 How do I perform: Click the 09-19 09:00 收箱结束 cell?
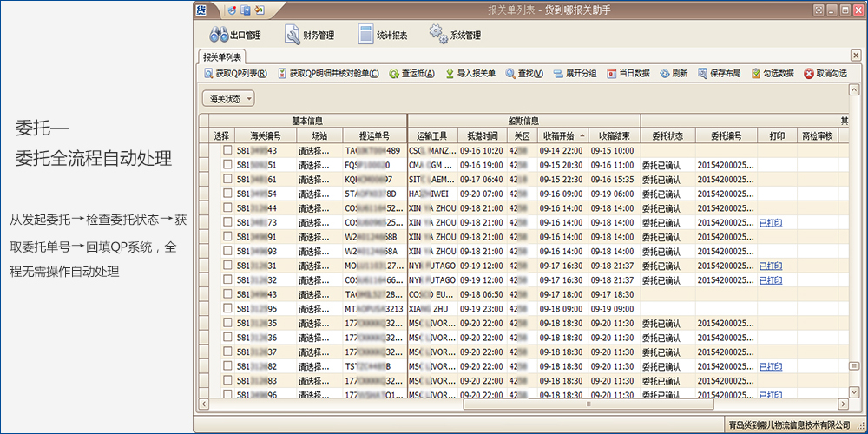[614, 308]
